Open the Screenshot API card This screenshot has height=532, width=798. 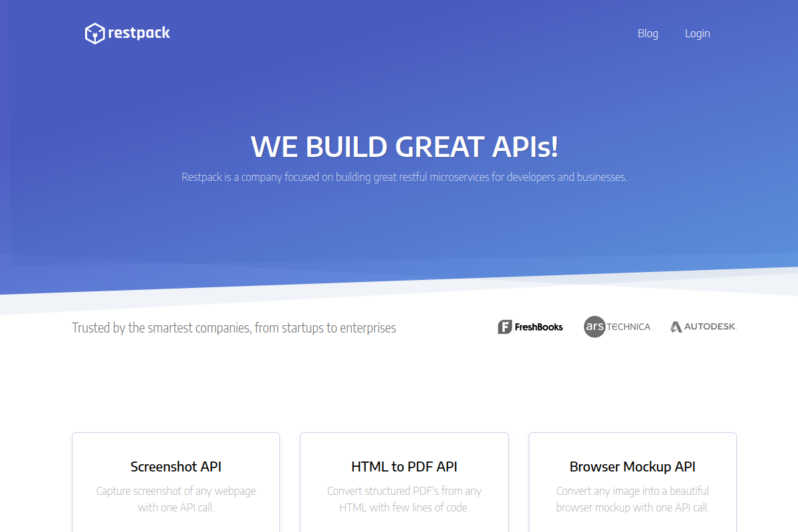176,482
